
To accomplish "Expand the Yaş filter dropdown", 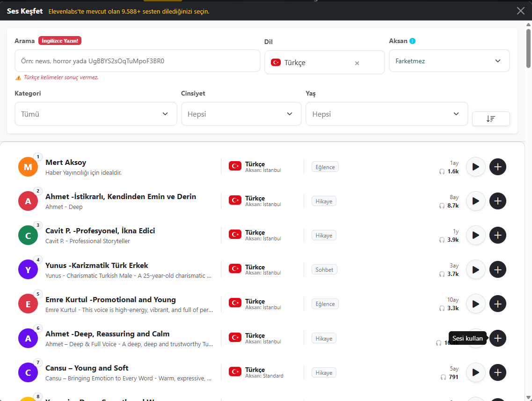I will point(386,114).
